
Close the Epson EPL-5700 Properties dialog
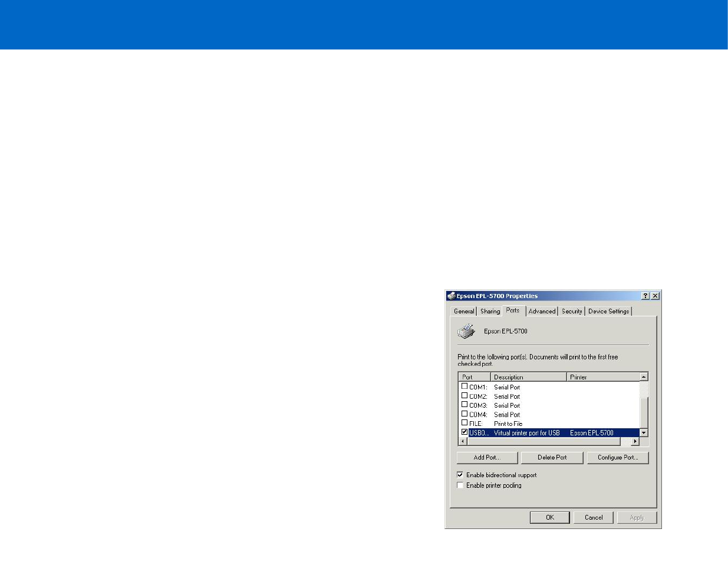655,296
